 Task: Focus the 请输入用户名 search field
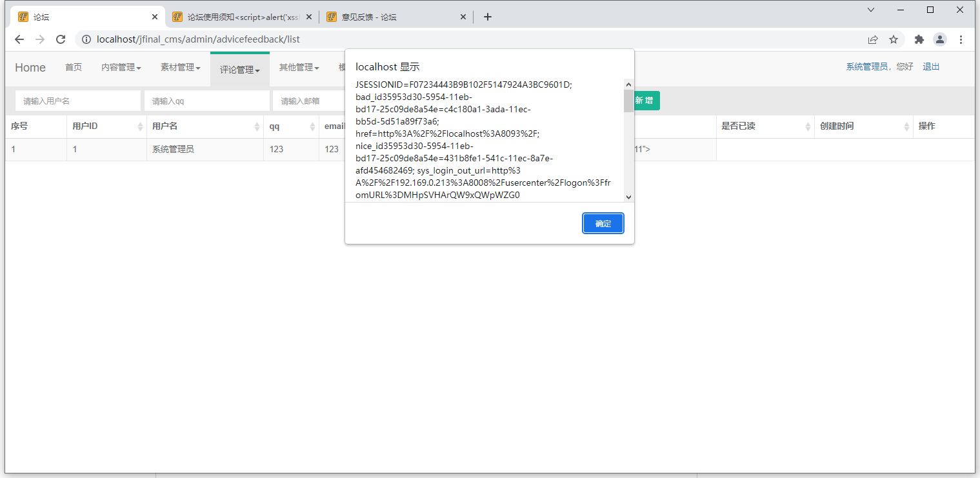click(x=78, y=101)
